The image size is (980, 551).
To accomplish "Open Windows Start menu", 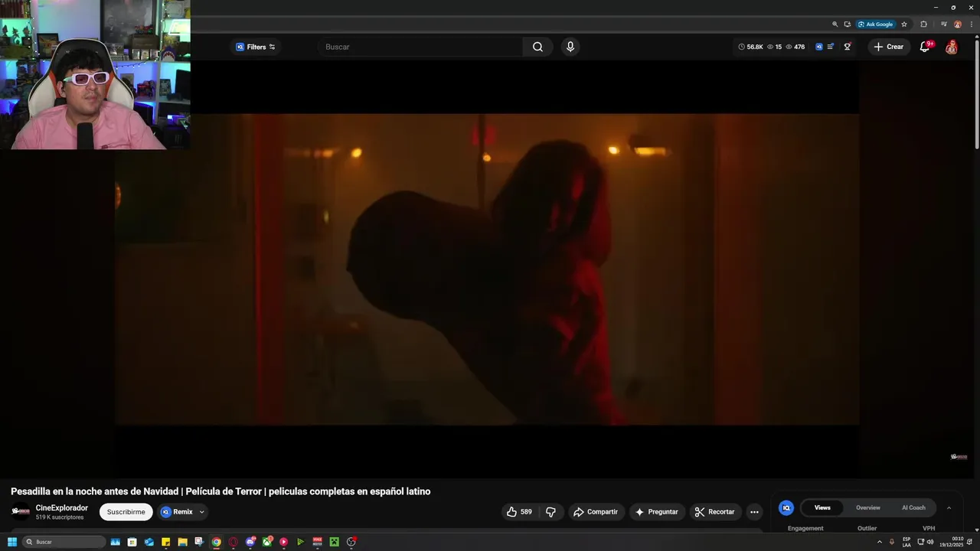I will [11, 542].
